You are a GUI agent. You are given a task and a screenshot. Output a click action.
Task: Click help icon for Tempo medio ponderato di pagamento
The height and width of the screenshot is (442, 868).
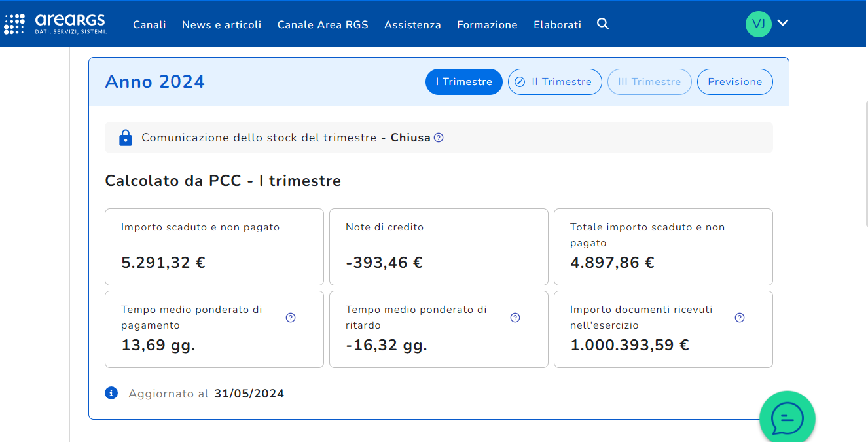291,318
